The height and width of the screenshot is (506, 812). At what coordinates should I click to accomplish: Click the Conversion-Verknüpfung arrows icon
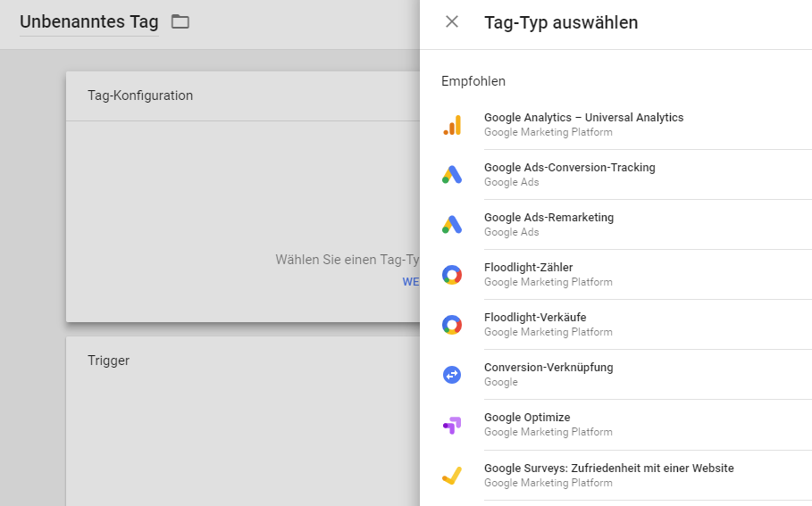click(x=452, y=375)
